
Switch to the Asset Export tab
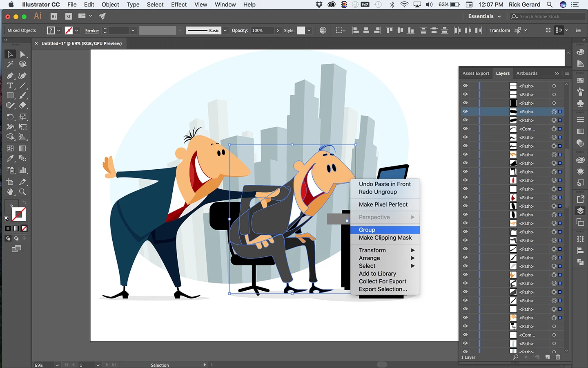click(476, 74)
